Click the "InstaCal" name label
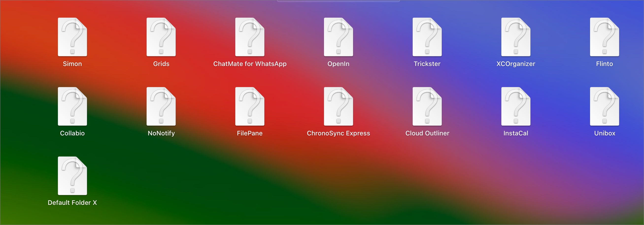The image size is (644, 225). (x=516, y=133)
